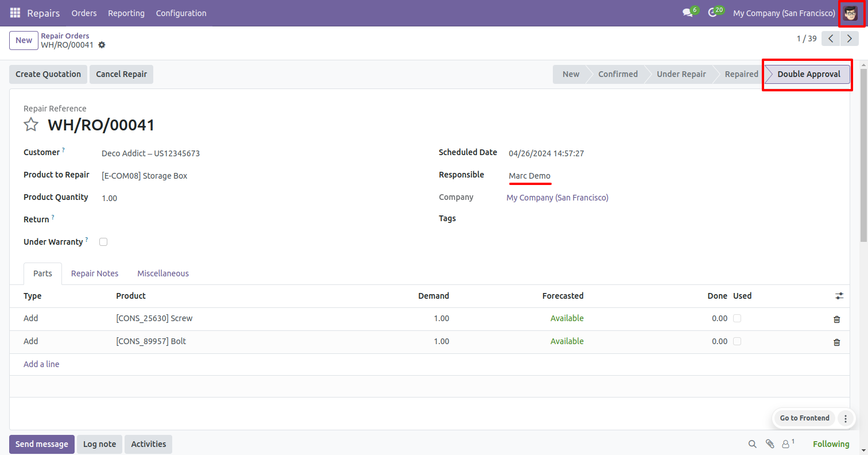868x455 pixels.
Task: Toggle the Under Warranty checkbox
Action: [103, 242]
